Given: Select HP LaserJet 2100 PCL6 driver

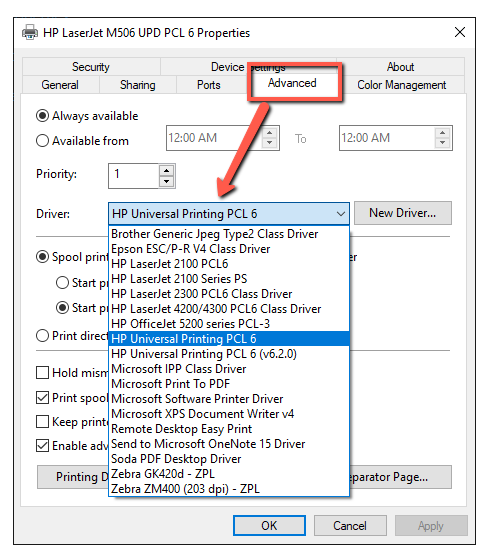Looking at the screenshot, I should 229,264.
